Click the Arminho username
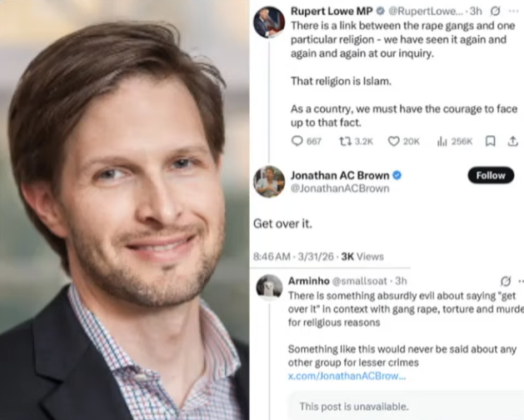The width and height of the screenshot is (524, 420). click(309, 281)
